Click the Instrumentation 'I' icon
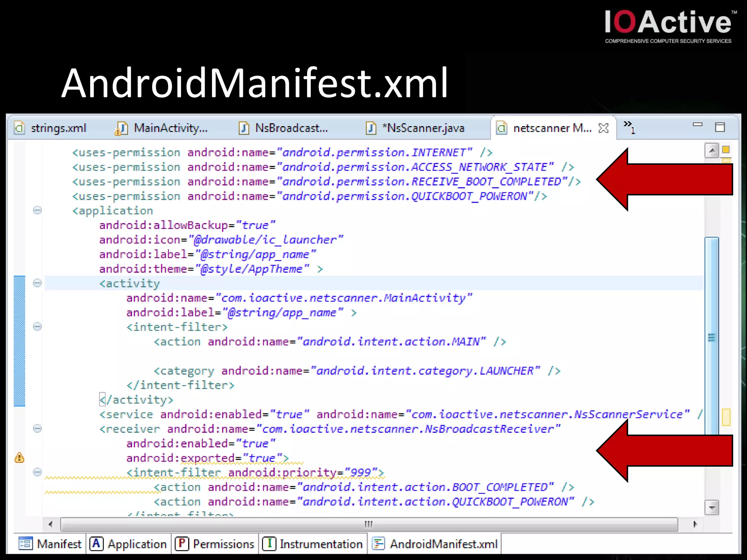 269,544
